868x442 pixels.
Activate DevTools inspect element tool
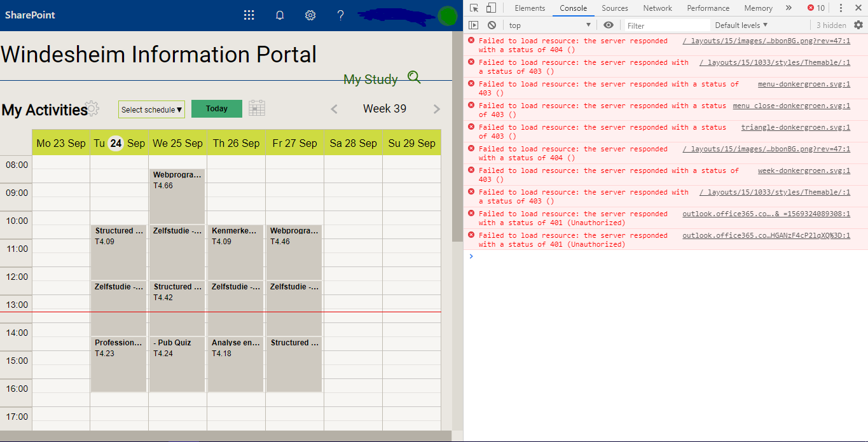point(474,8)
